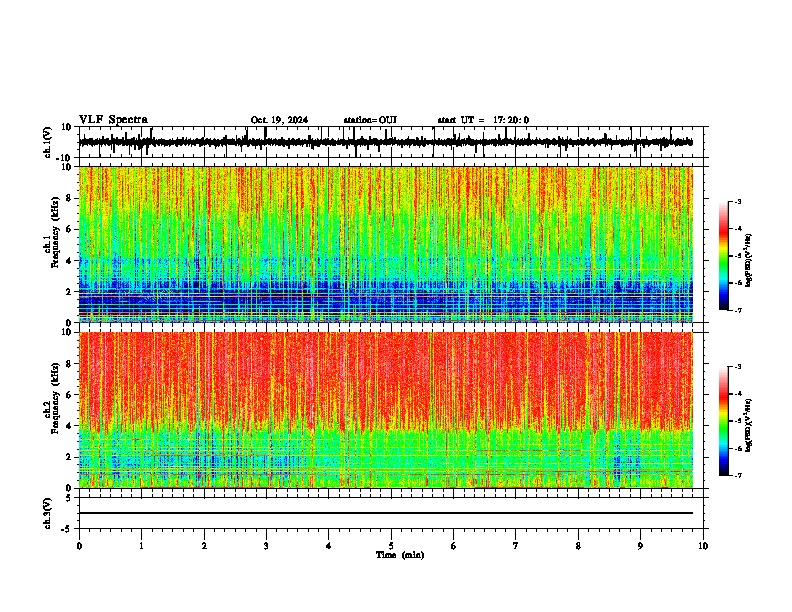Click the "station=OUI" header label
This screenshot has width=792, height=612.
[370, 120]
